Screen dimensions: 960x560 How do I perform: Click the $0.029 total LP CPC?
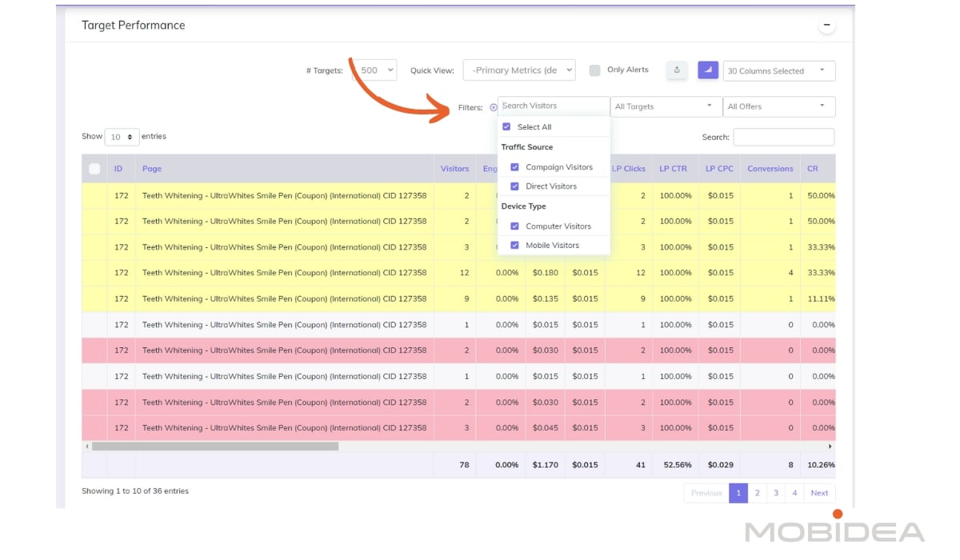point(719,465)
